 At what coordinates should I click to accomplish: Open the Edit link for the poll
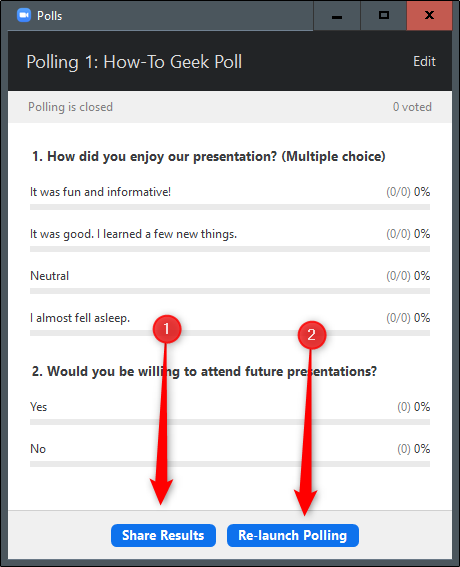424,61
